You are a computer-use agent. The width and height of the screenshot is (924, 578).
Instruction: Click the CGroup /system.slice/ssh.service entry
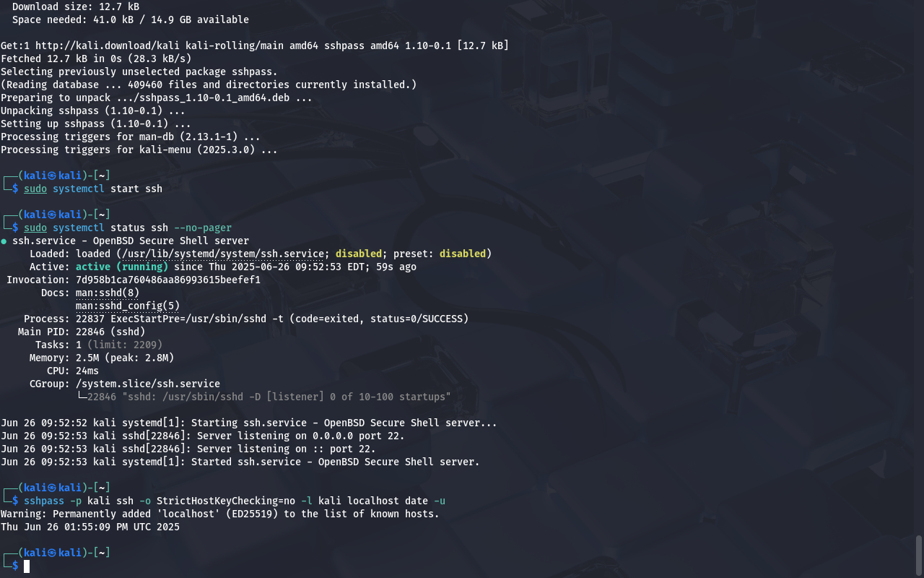[148, 384]
